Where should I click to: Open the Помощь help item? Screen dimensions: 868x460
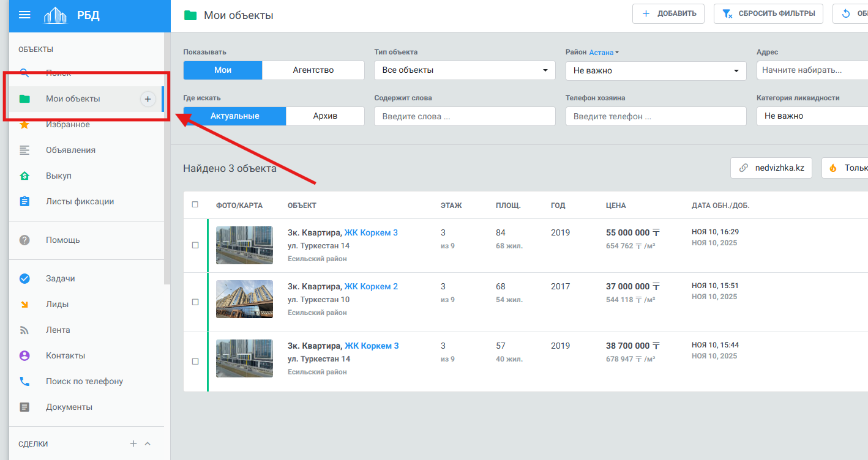[62, 240]
